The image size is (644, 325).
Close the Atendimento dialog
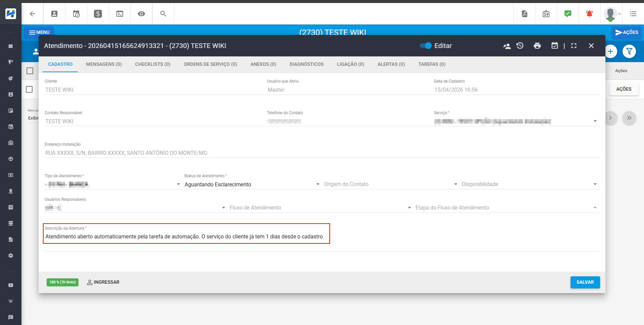[591, 46]
